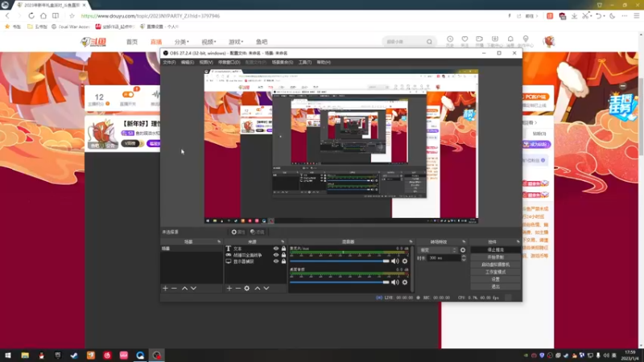Click the 停止推流 stop streaming button

495,250
